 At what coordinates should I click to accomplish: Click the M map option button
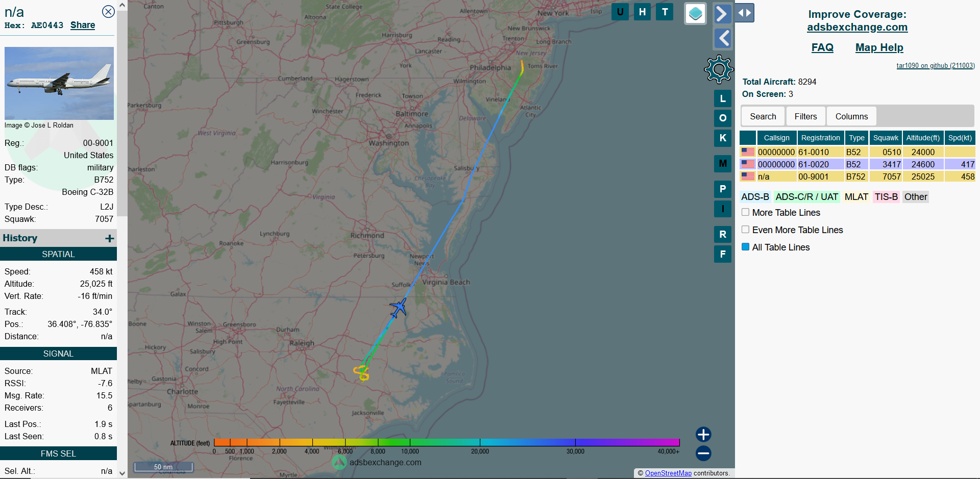click(x=723, y=164)
